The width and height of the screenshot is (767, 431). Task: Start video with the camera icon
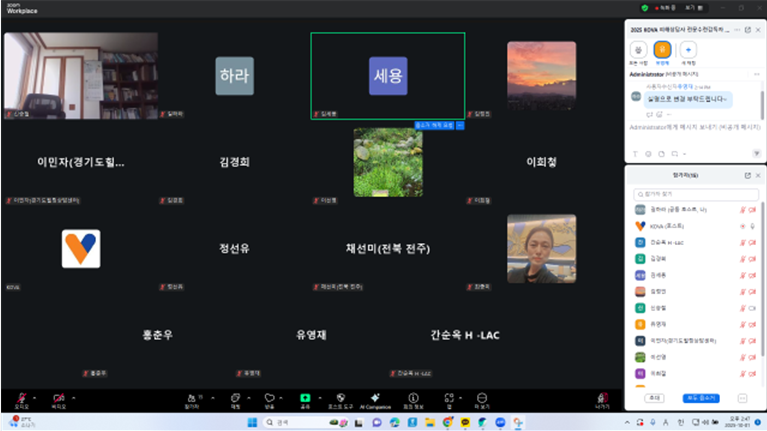click(x=59, y=398)
